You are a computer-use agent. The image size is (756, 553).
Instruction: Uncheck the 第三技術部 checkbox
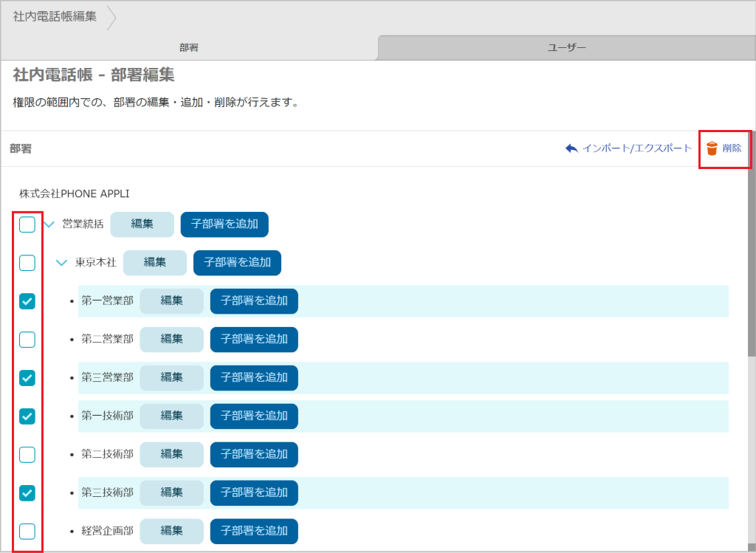[27, 492]
